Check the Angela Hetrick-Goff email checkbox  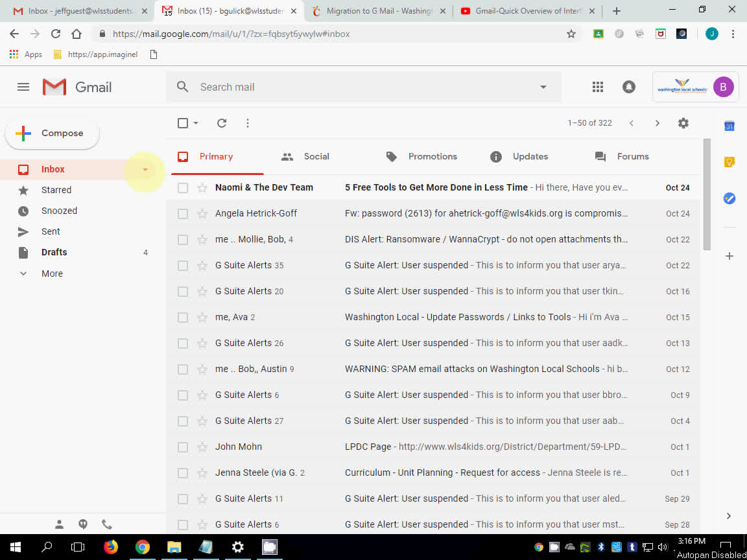click(x=183, y=213)
